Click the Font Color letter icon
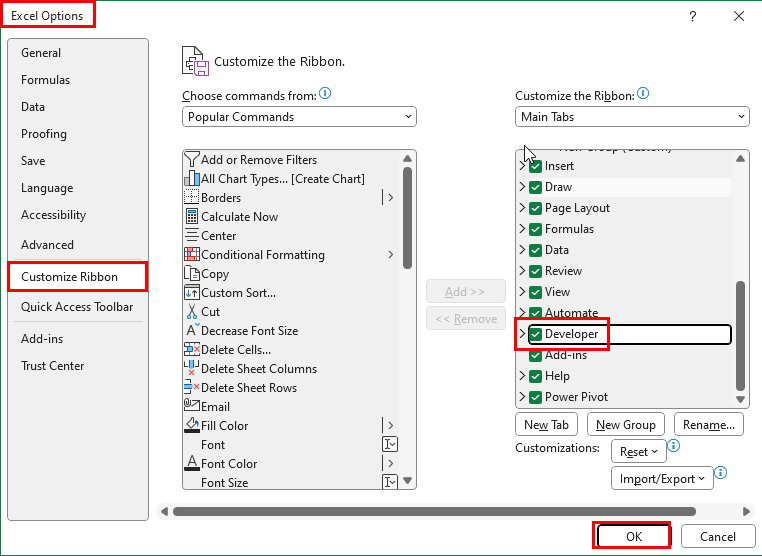The image size is (762, 556). pyautogui.click(x=192, y=463)
